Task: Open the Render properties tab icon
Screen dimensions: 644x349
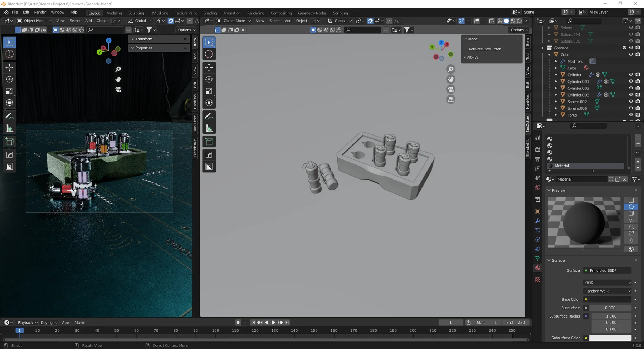Action: coord(537,149)
